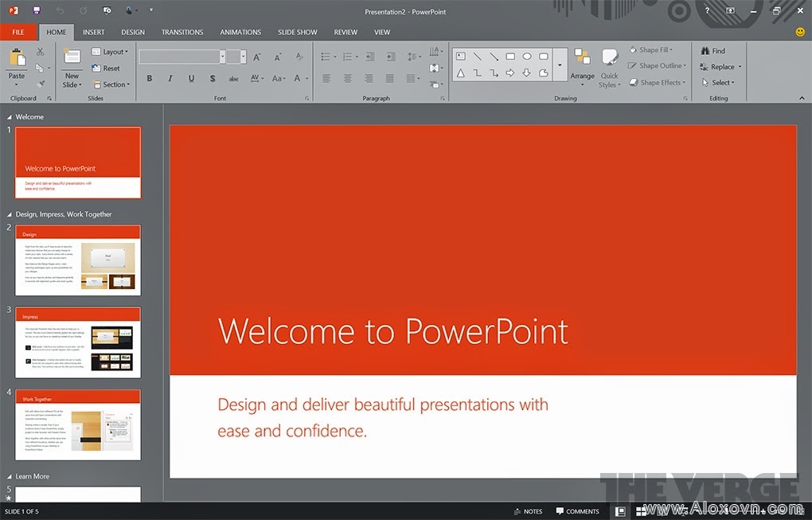Select the straight Line shape
Viewport: 812px width, 520px height.
click(x=477, y=57)
